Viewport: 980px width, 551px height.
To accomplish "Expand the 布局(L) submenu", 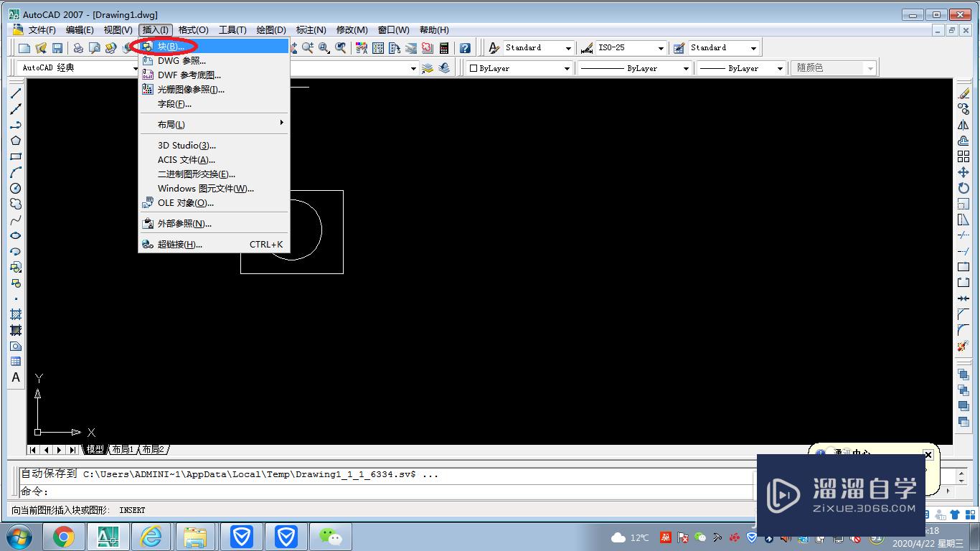I will pyautogui.click(x=214, y=124).
